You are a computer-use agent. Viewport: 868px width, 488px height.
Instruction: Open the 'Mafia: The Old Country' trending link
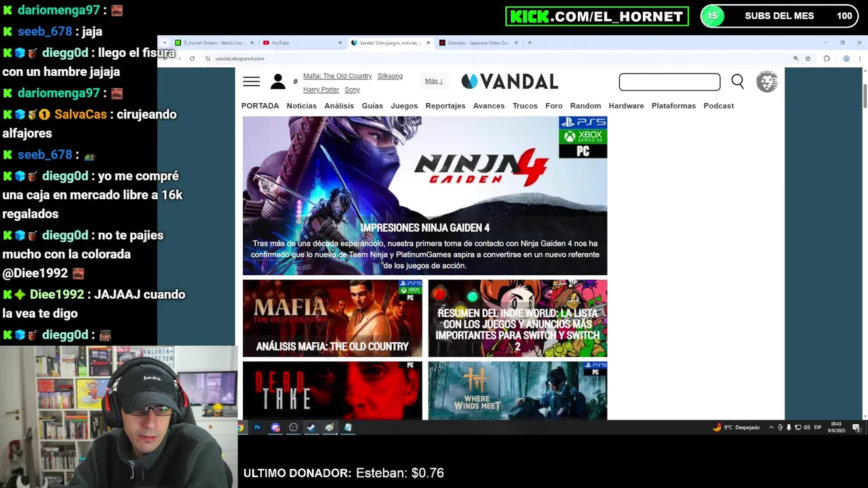337,76
